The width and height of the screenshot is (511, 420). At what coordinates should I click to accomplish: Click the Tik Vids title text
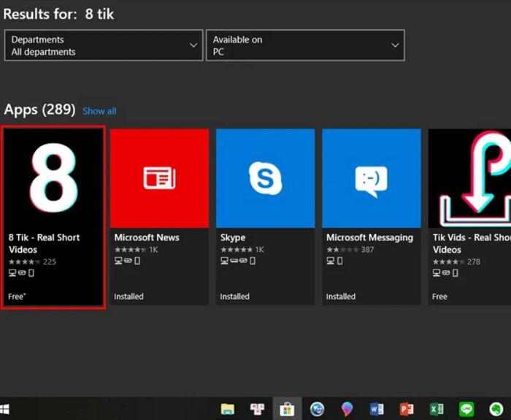(472, 243)
